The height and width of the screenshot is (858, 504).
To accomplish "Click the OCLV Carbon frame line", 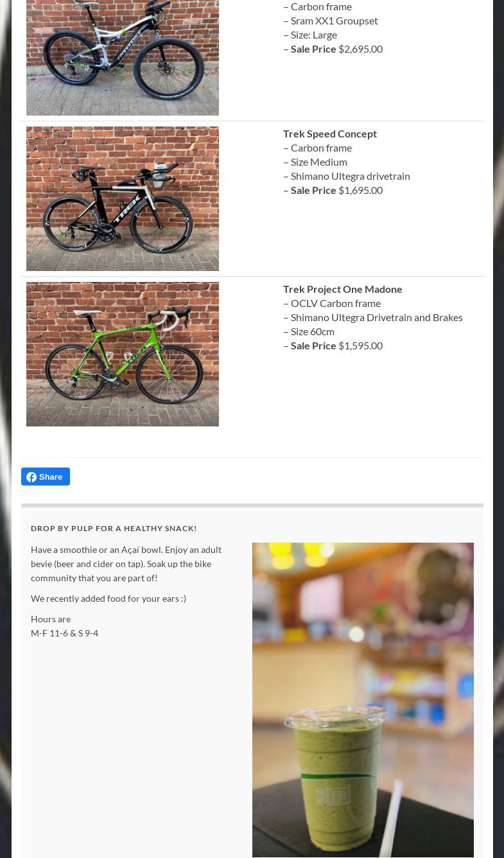I will (332, 303).
